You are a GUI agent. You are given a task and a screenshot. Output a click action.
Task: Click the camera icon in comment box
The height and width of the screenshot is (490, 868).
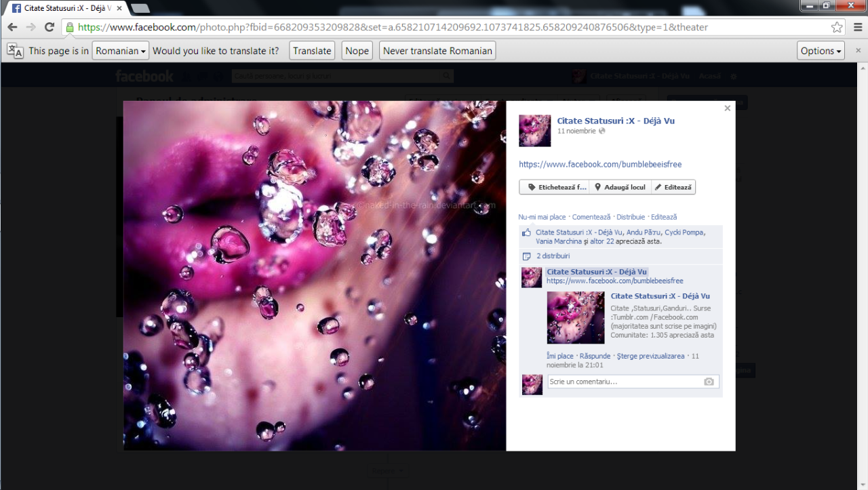[709, 382]
